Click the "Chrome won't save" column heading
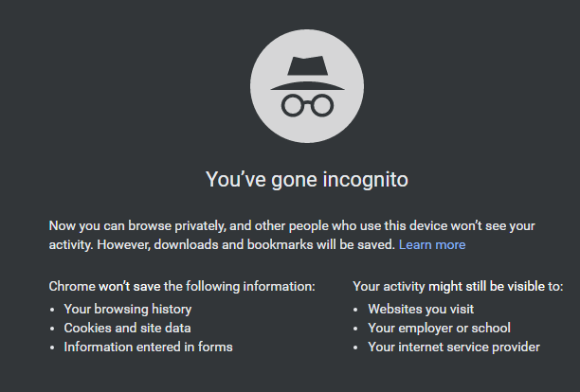The height and width of the screenshot is (392, 580). [182, 285]
